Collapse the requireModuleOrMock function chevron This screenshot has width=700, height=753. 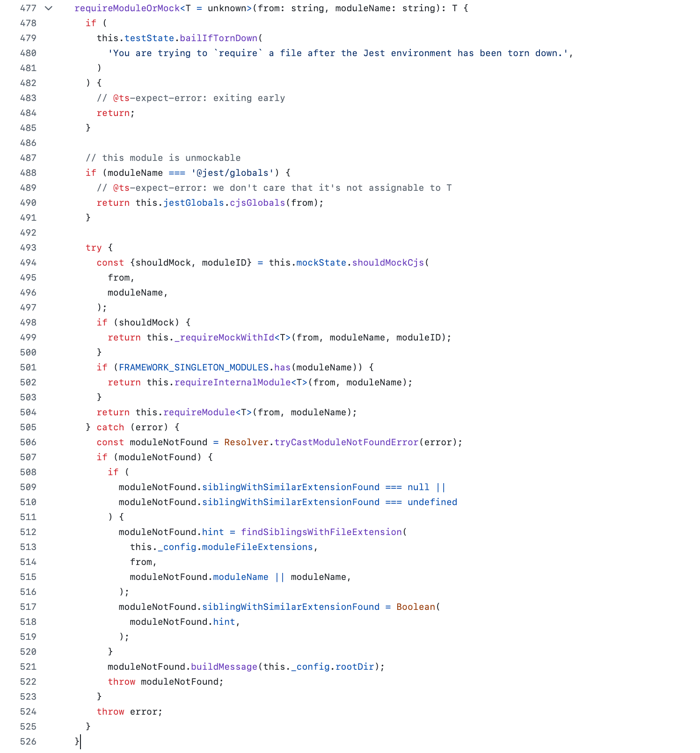point(48,8)
